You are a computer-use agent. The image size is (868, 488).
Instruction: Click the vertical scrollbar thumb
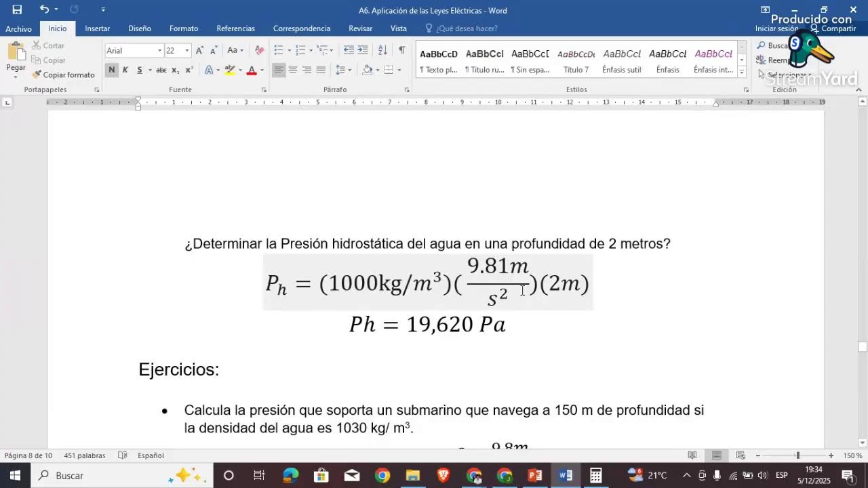[863, 346]
